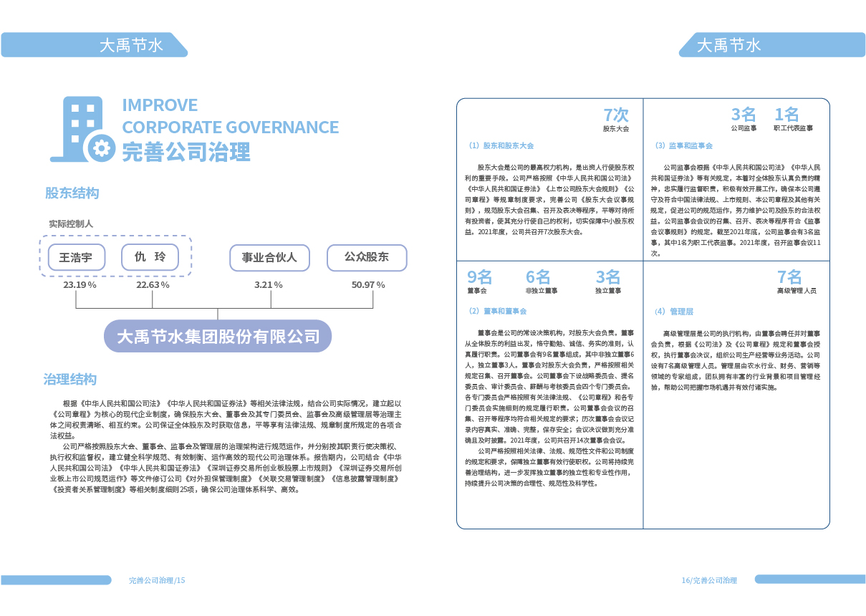Click the building with gear icon
The image size is (866, 616).
81,130
